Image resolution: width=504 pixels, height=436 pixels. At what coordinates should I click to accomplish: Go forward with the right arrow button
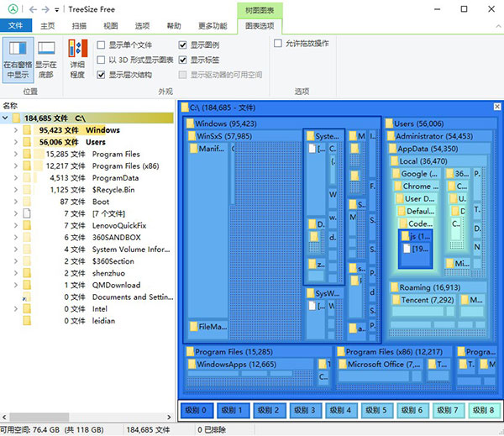(x=45, y=9)
